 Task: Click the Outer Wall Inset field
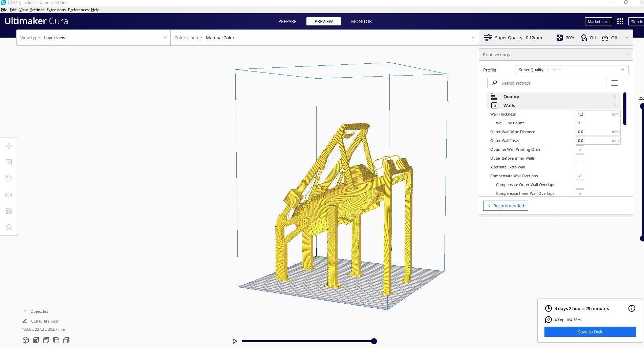(x=598, y=141)
